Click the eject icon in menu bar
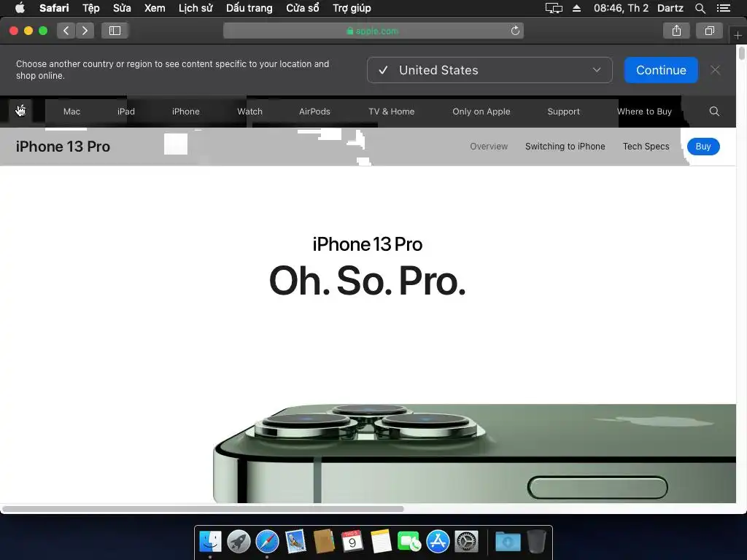The image size is (747, 560). point(576,8)
